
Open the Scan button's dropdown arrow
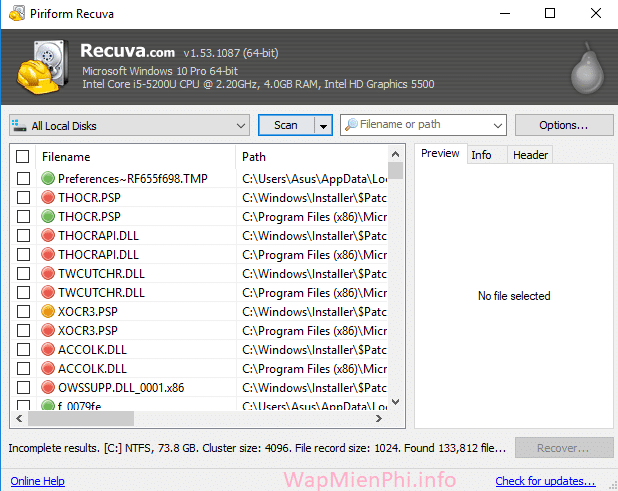tap(323, 126)
